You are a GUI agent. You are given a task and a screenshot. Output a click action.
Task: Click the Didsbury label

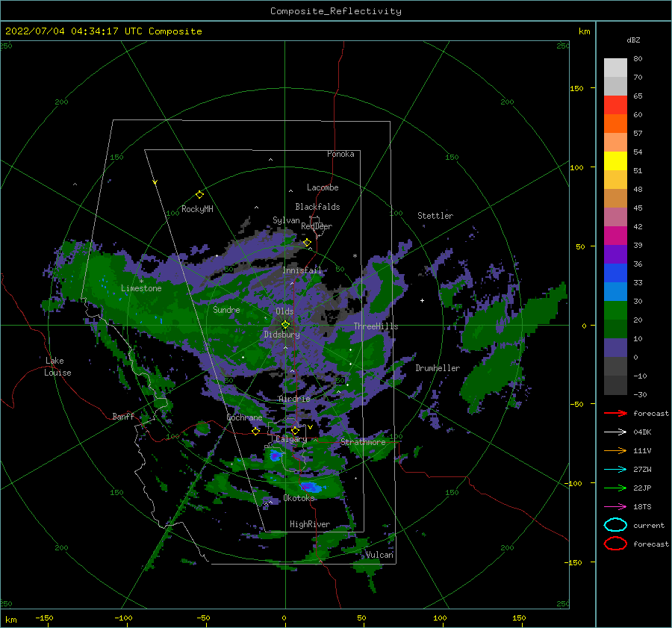click(282, 335)
